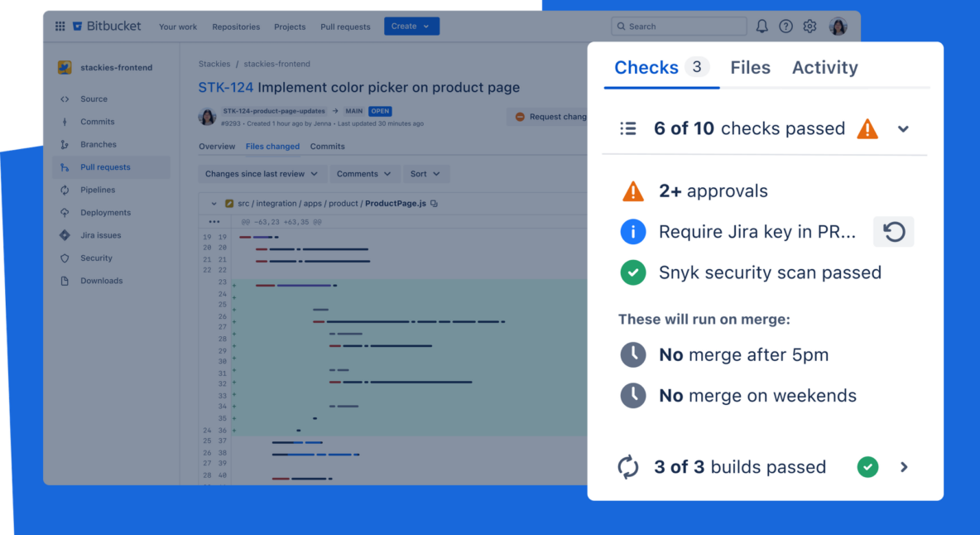Click the Search field
Viewport: 980px width, 535px height.
tap(679, 27)
